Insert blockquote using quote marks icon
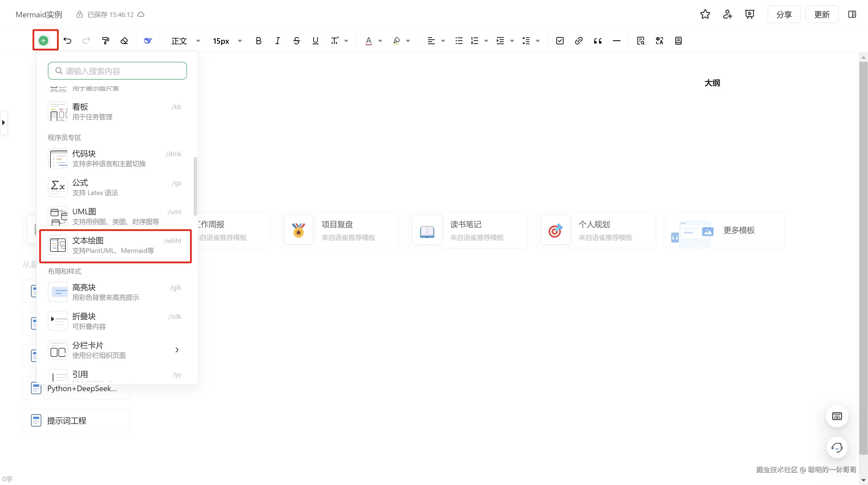The image size is (868, 485). [597, 41]
